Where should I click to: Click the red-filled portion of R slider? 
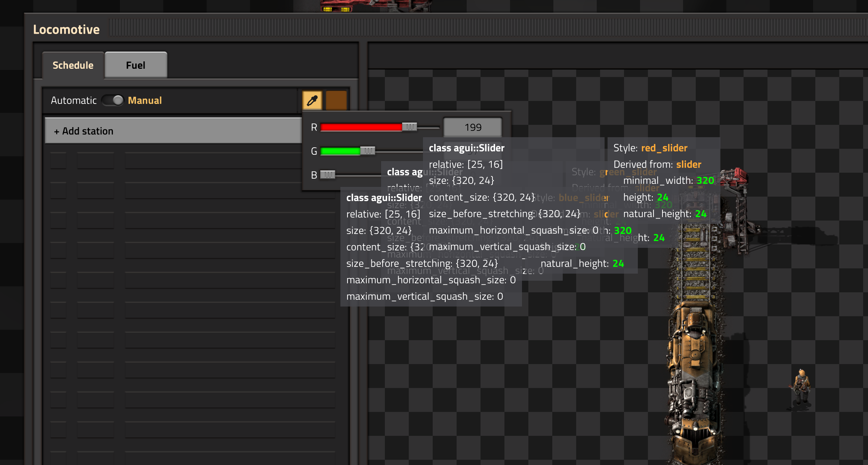pos(361,127)
